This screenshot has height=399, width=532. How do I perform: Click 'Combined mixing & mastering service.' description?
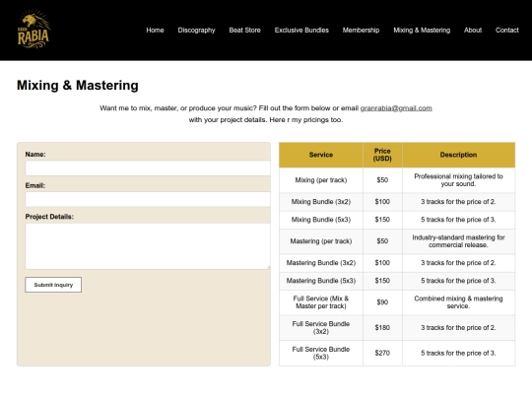click(x=458, y=302)
